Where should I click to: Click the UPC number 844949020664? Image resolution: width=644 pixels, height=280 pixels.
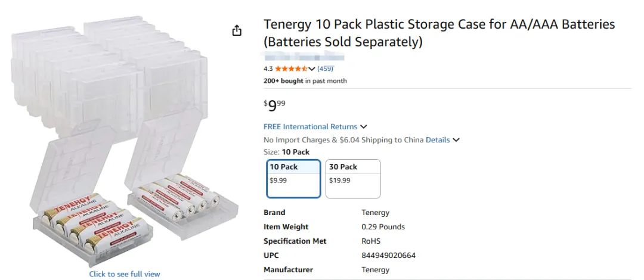388,256
